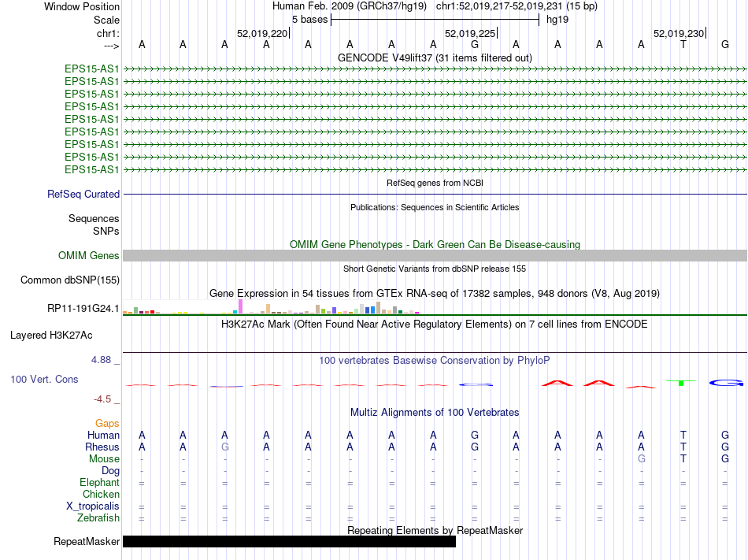Viewport: 748px width, 560px height.
Task: Click the RefSeq Curated track label
Action: (x=83, y=194)
